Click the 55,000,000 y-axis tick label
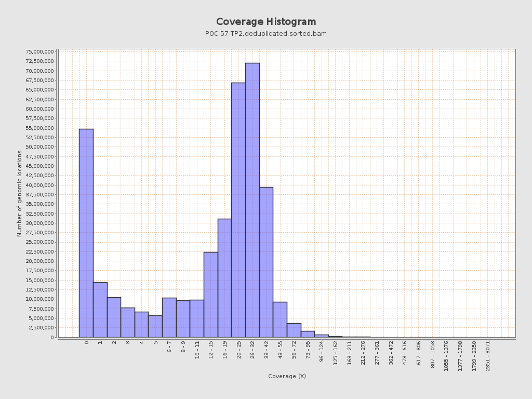This screenshot has height=399, width=532. pos(39,128)
